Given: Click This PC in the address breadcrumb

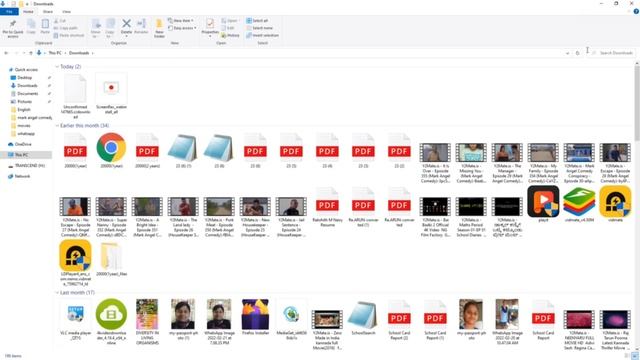Looking at the screenshot, I should point(55,53).
